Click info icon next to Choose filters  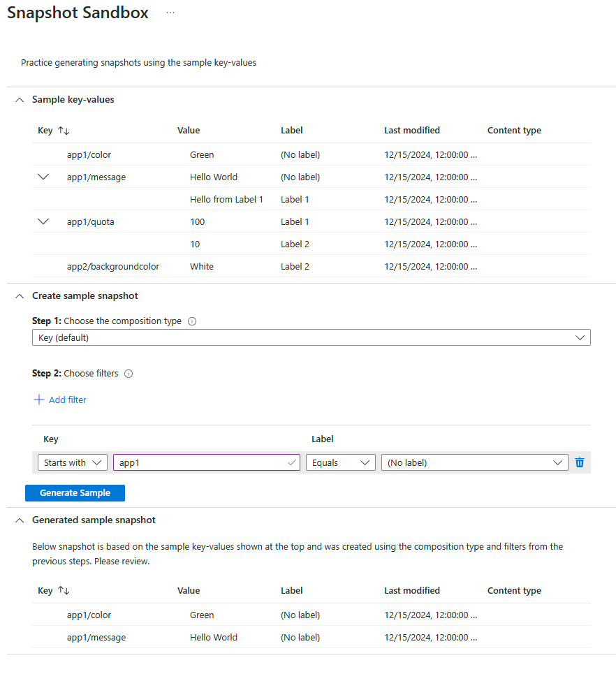[x=129, y=374]
